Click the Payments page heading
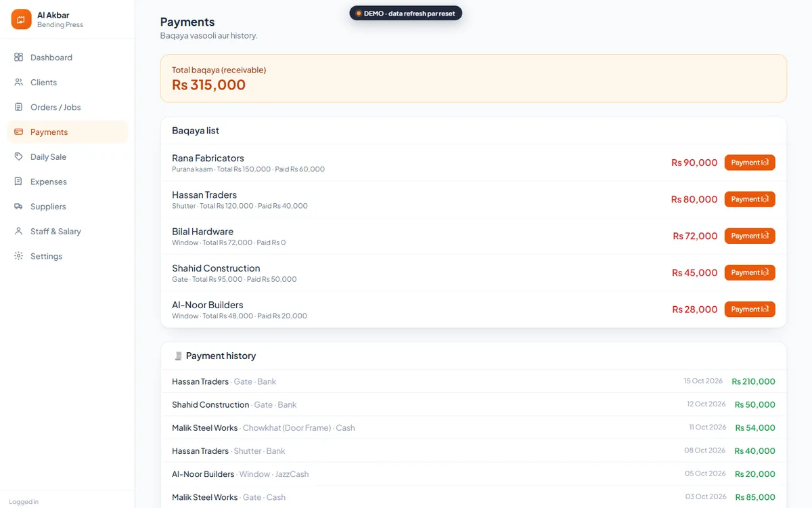 pos(187,22)
